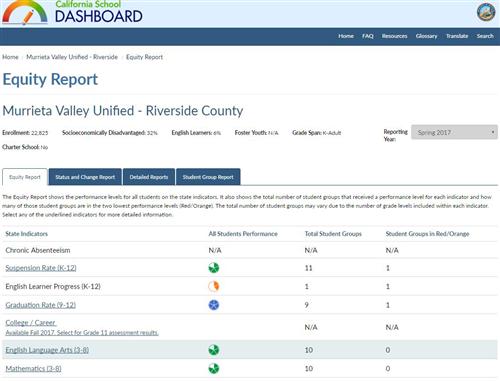Click the State Indicators column header
Image resolution: width=500 pixels, height=381 pixels.
(x=27, y=234)
